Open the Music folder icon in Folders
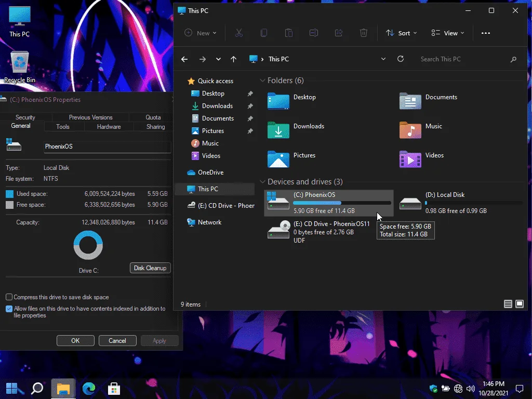532x399 pixels. pos(410,130)
